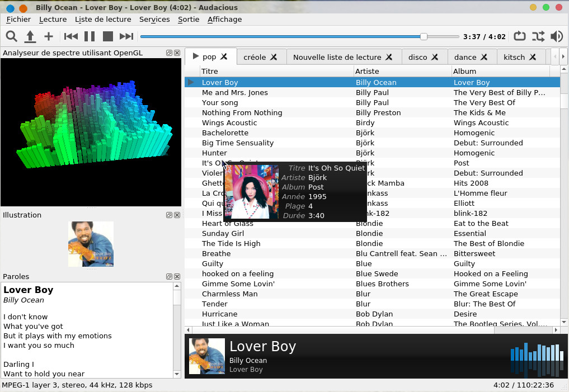Undock the spectrum analyzer panel
569x392 pixels.
click(x=169, y=53)
